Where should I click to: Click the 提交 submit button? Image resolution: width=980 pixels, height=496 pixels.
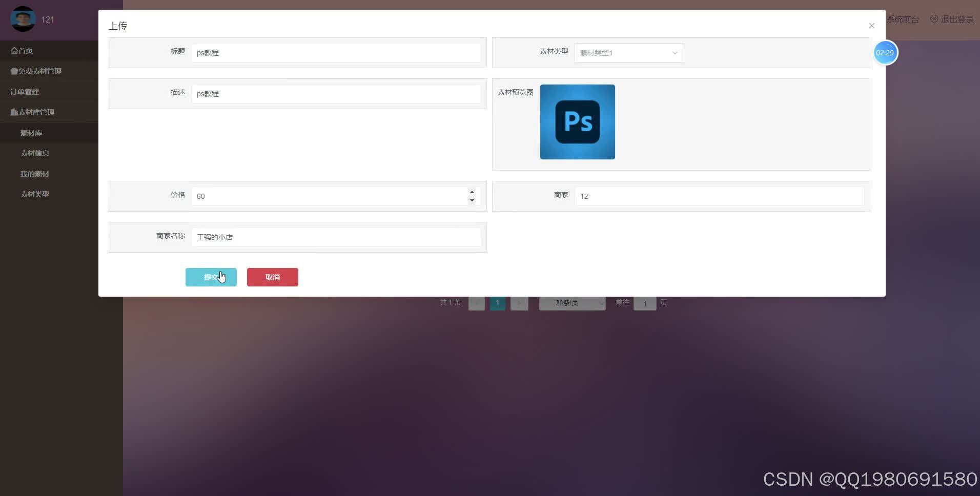(211, 277)
